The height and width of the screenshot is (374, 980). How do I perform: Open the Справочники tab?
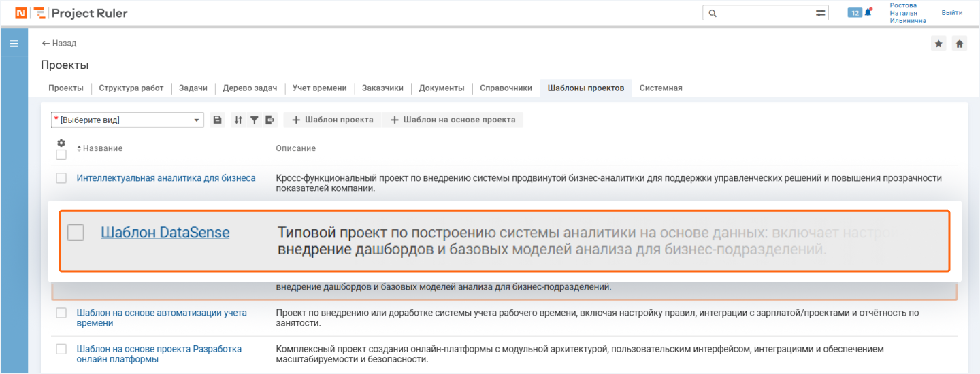tap(506, 88)
